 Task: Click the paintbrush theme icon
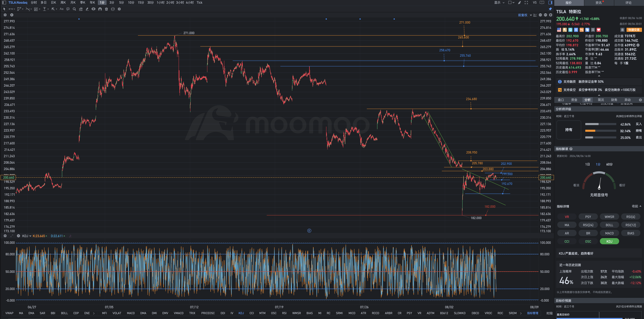click(x=519, y=2)
